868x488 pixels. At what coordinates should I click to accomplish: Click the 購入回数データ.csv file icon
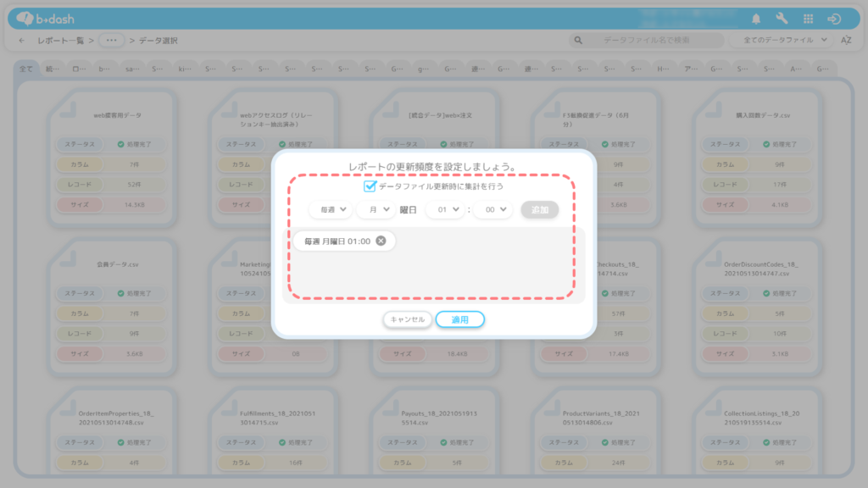point(714,109)
